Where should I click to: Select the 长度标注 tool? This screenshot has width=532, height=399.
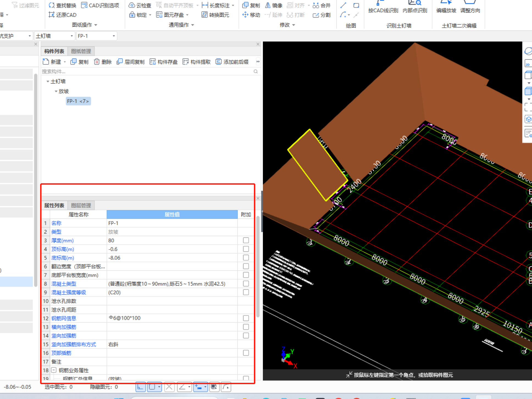[x=216, y=5]
